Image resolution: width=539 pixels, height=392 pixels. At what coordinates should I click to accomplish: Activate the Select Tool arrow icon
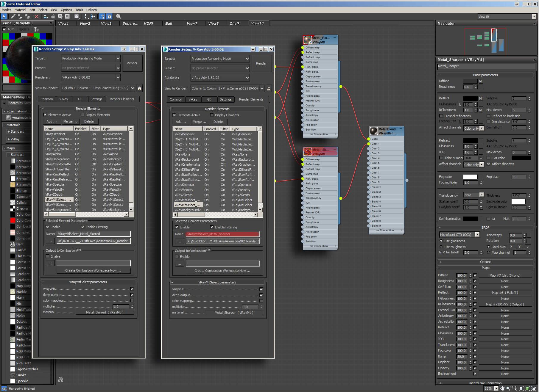click(4, 16)
